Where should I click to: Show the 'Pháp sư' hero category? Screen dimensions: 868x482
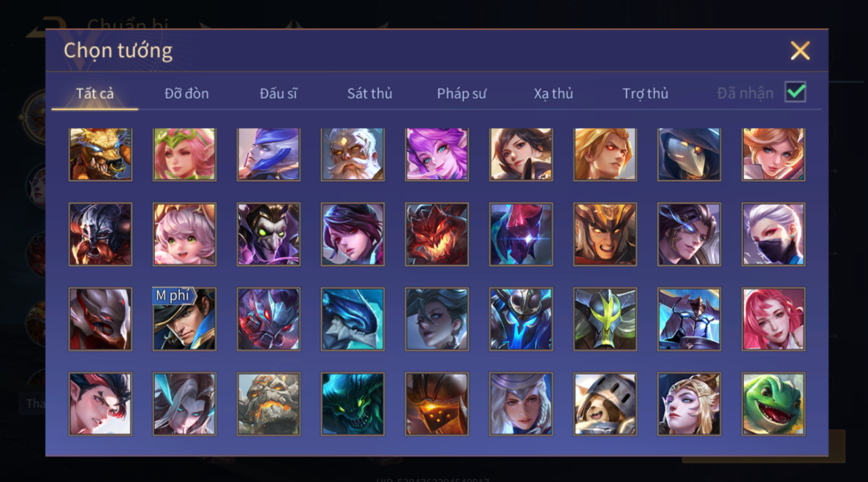[x=461, y=94]
